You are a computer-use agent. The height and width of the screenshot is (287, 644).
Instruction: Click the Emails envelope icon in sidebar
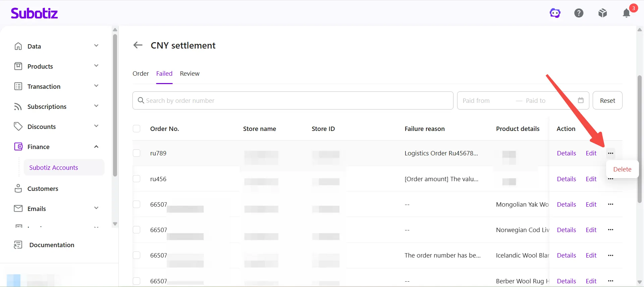point(18,209)
